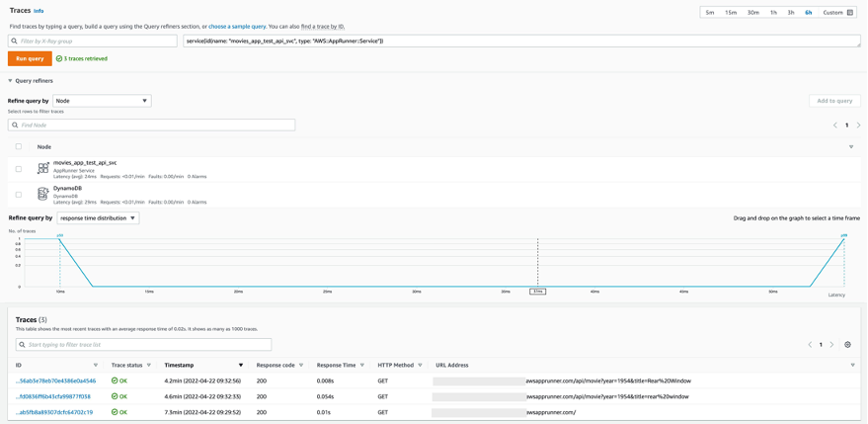Go to next page of node list
868x424 pixels.
(x=858, y=126)
